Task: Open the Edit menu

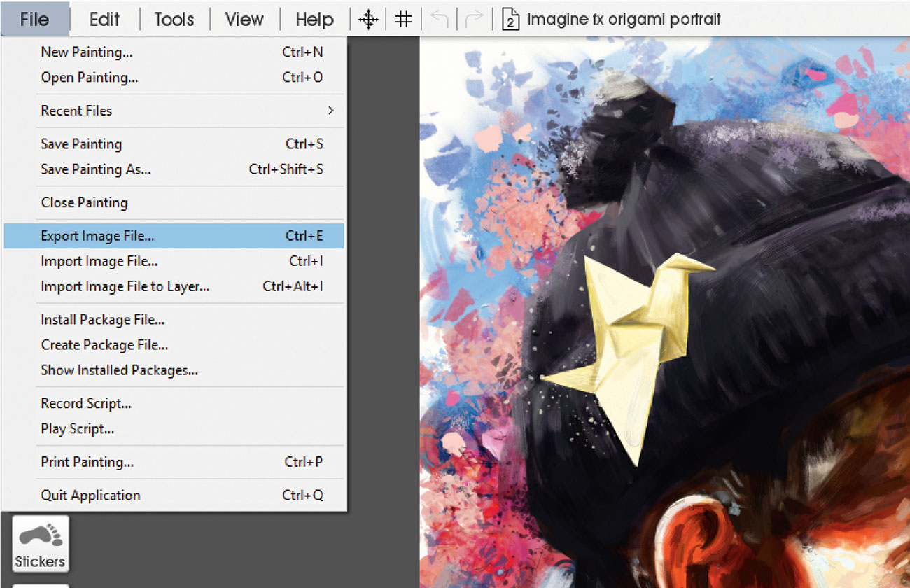Action: 104,19
